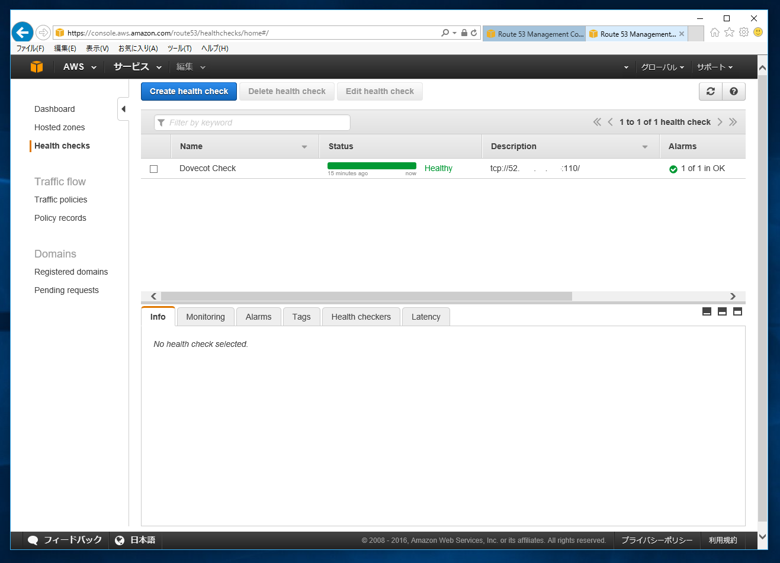Open the AWS dropdown menu
This screenshot has width=780, height=563.
(x=79, y=67)
